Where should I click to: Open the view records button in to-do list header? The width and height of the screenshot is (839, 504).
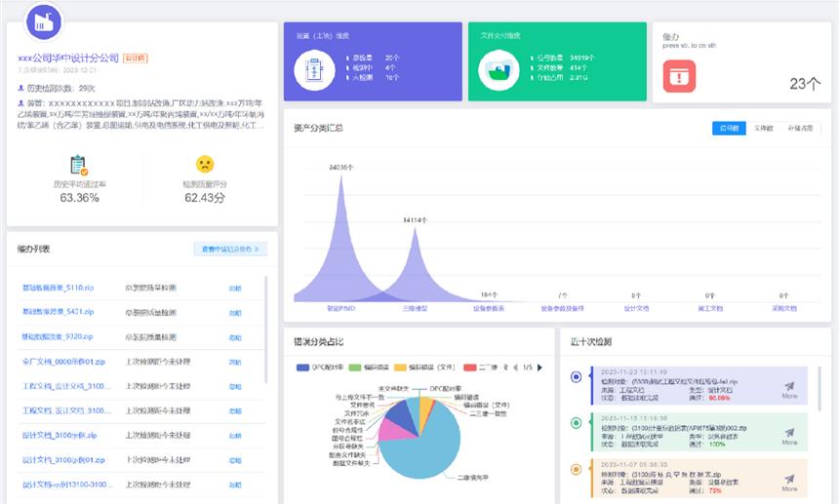230,250
